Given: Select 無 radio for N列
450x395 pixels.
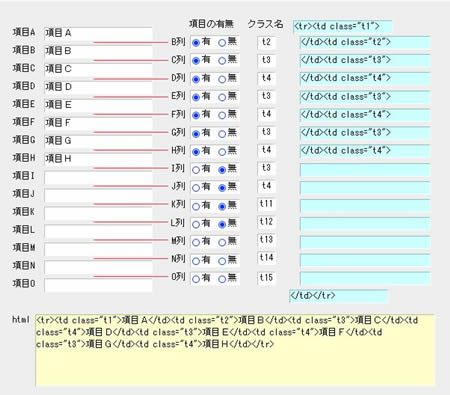Looking at the screenshot, I should pos(222,261).
